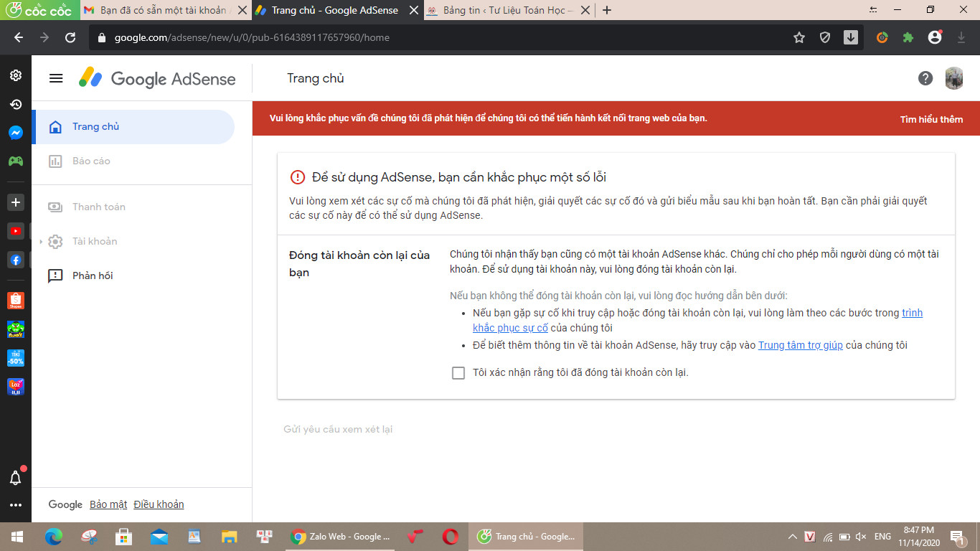Open the AdSense hamburger menu
This screenshot has width=980, height=551.
point(56,78)
